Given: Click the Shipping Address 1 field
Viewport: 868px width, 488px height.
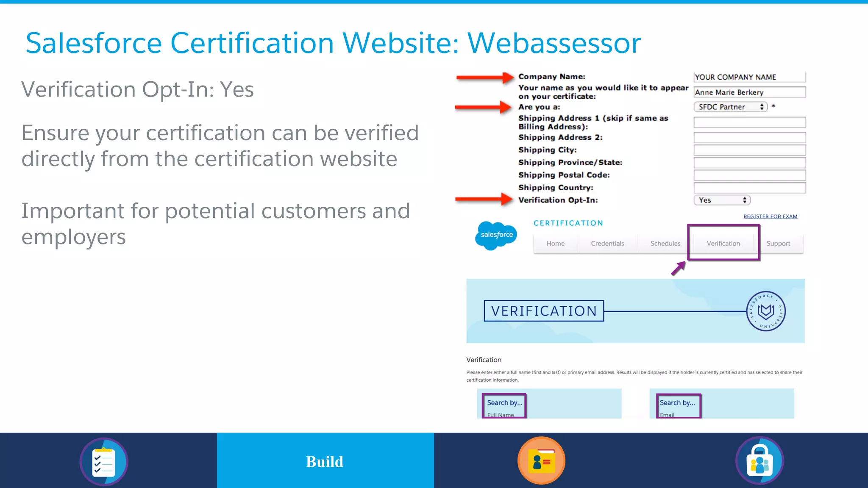Looking at the screenshot, I should [749, 122].
